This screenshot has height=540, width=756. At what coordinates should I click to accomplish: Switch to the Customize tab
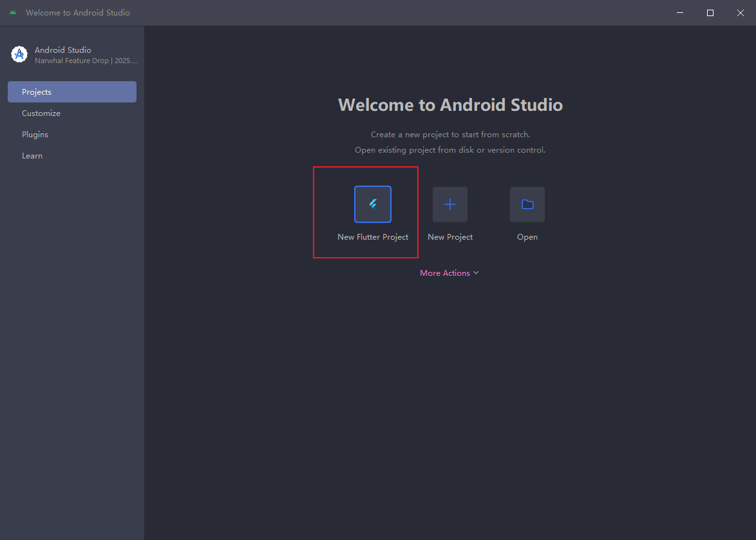click(41, 113)
